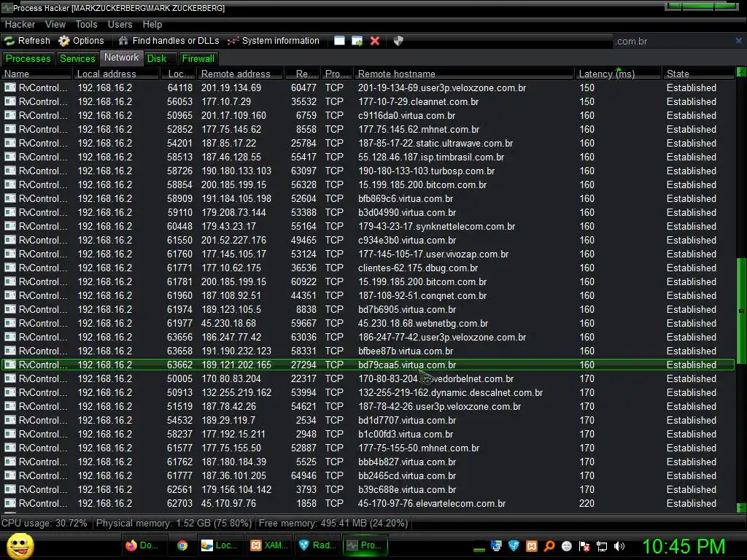Open the Users menu
The width and height of the screenshot is (747, 560).
click(120, 24)
